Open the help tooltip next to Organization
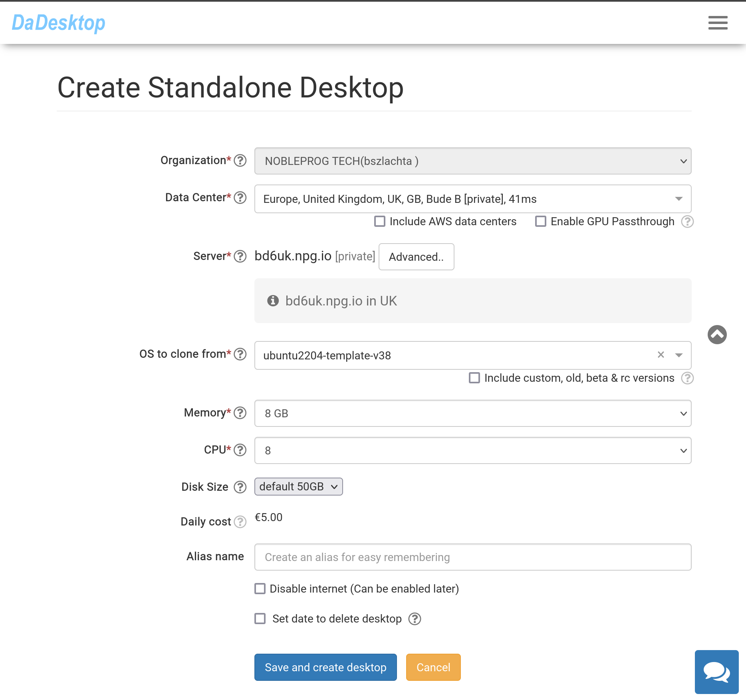The height and width of the screenshot is (700, 746). [240, 161]
